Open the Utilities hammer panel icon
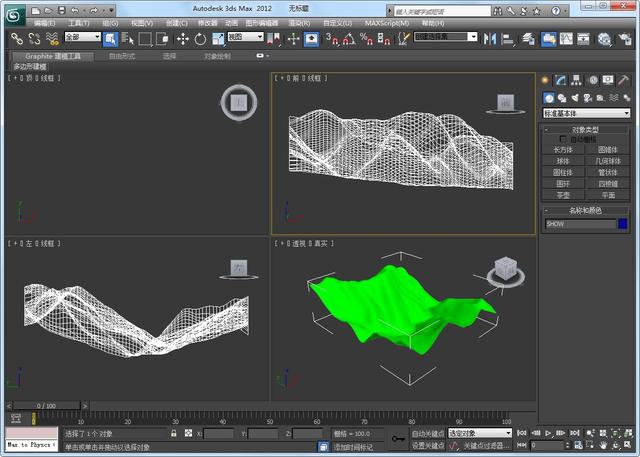 [x=623, y=80]
